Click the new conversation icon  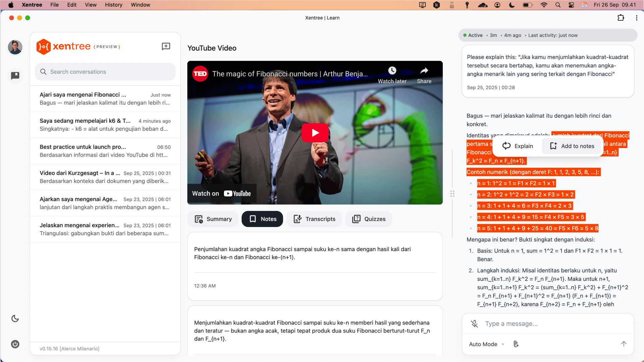point(166,47)
